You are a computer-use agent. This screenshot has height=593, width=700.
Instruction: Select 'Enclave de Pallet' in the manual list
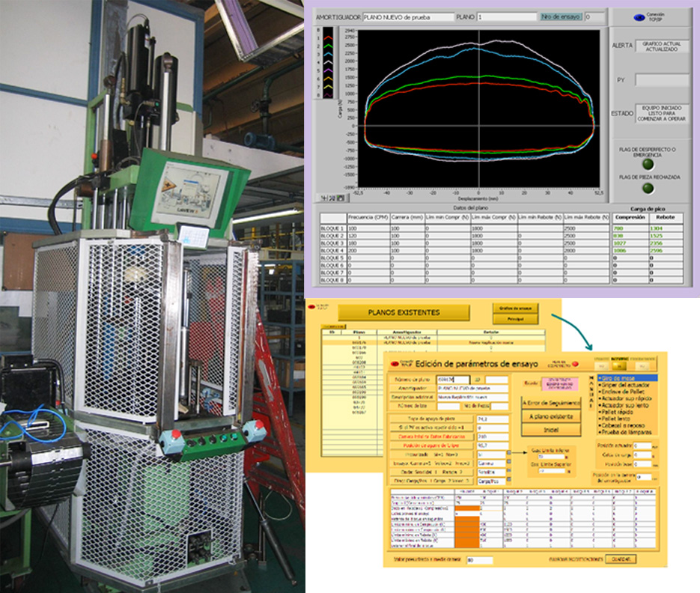[627, 392]
